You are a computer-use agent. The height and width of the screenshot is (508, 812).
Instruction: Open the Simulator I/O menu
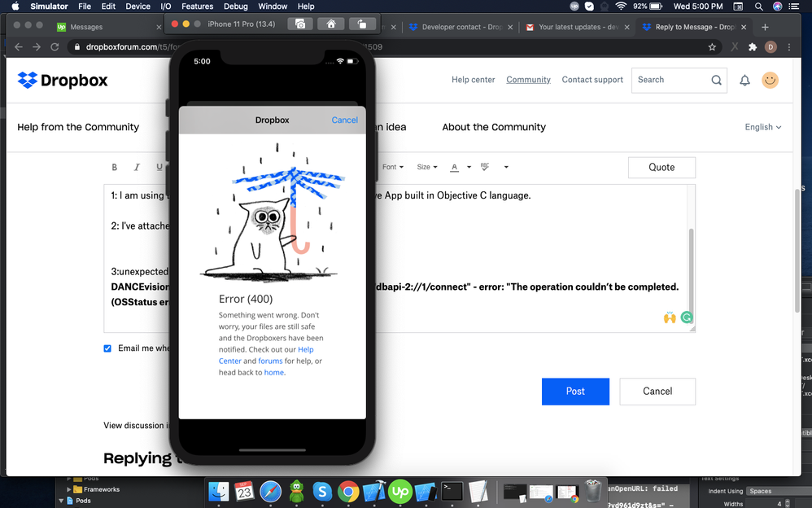166,7
